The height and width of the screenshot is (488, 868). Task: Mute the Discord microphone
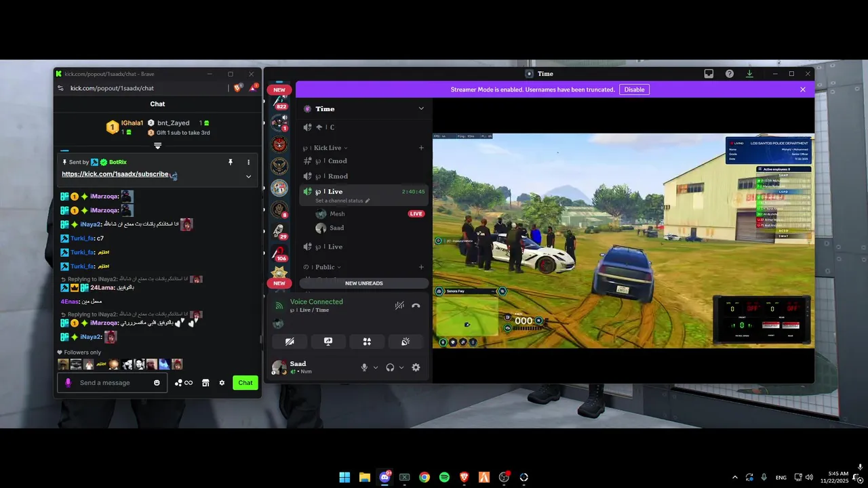(364, 367)
